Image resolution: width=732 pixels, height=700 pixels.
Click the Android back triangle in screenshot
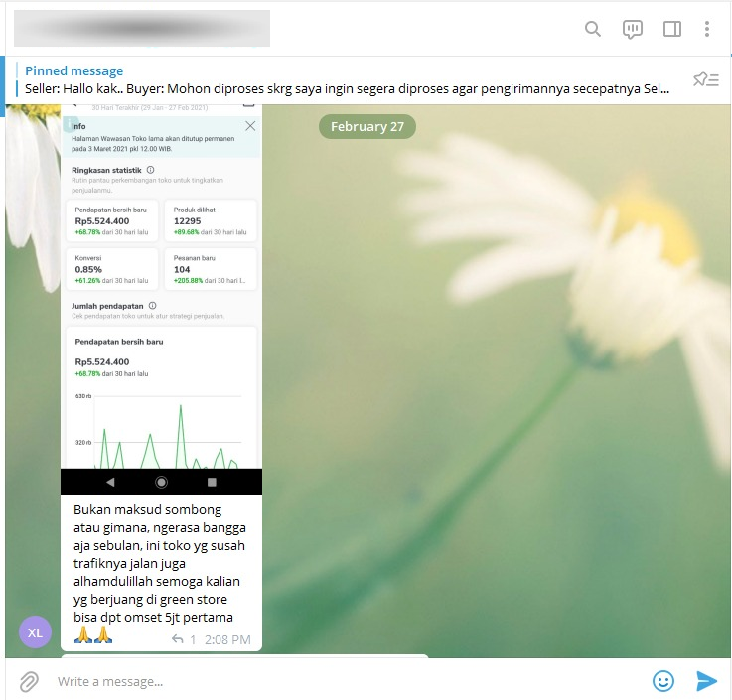point(110,482)
